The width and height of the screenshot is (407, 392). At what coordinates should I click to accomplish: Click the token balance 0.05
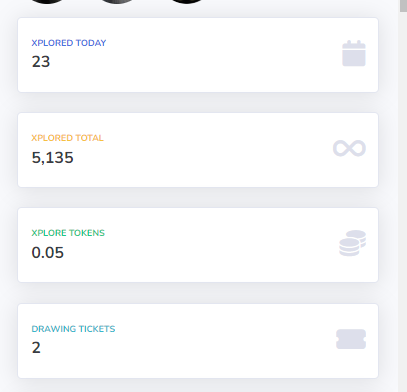click(47, 253)
